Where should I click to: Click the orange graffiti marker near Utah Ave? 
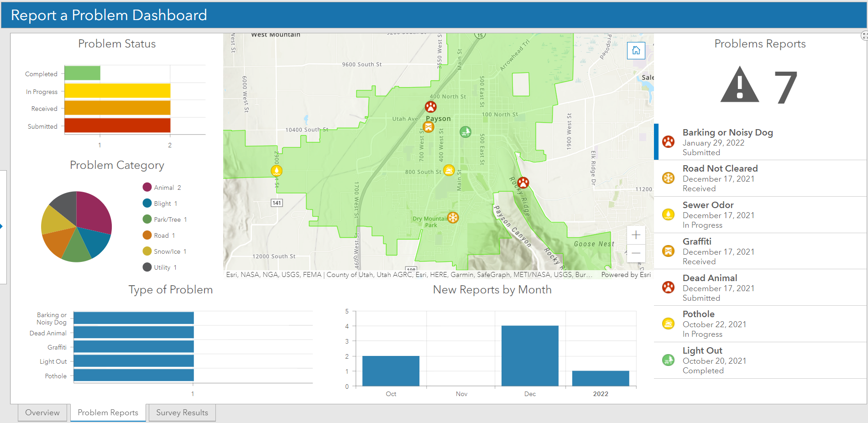tap(428, 127)
